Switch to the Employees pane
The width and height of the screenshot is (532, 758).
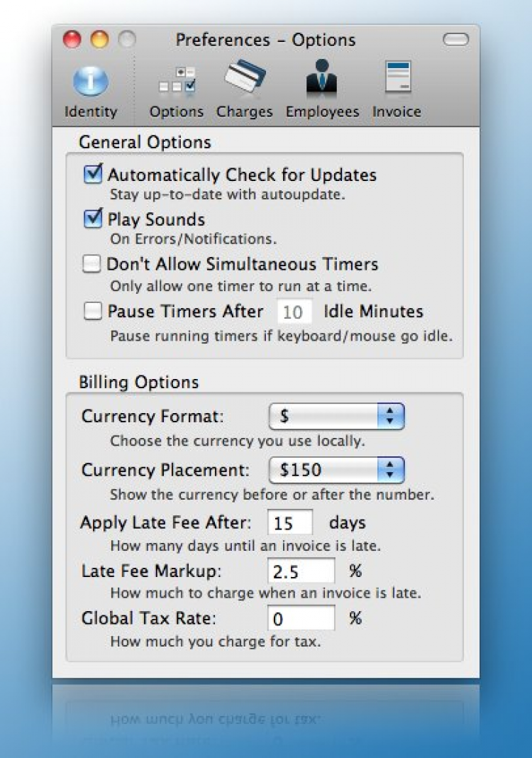tap(322, 90)
